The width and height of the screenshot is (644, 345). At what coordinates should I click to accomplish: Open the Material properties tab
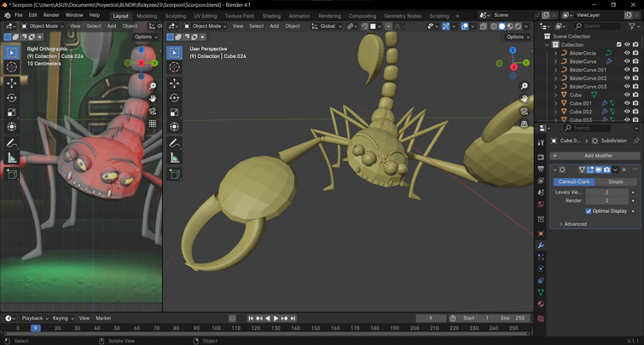(541, 304)
